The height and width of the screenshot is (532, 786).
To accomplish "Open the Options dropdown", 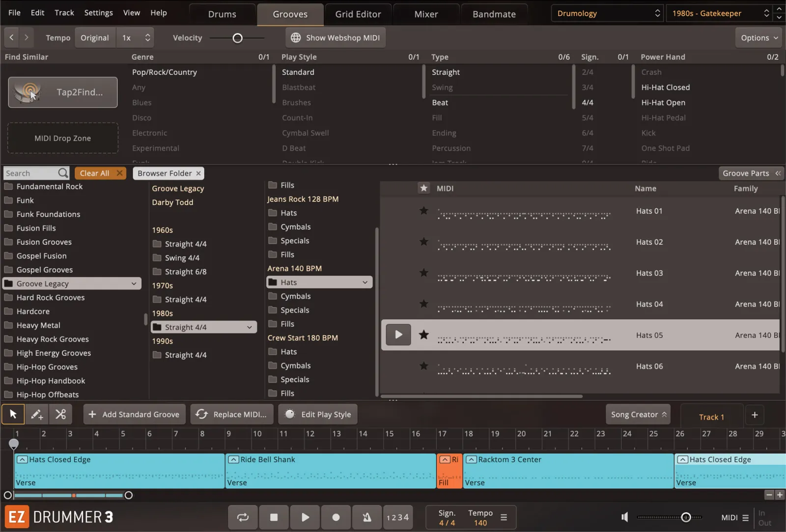I will click(759, 38).
